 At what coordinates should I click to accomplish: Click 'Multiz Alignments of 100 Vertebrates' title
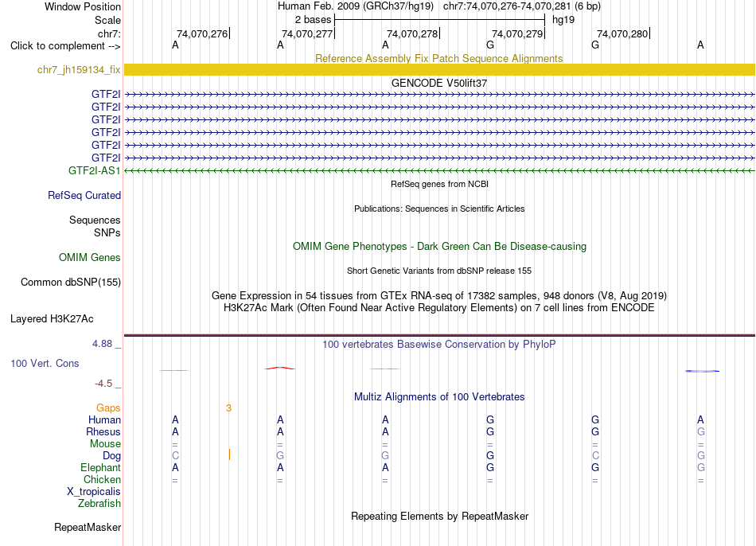[x=439, y=396]
